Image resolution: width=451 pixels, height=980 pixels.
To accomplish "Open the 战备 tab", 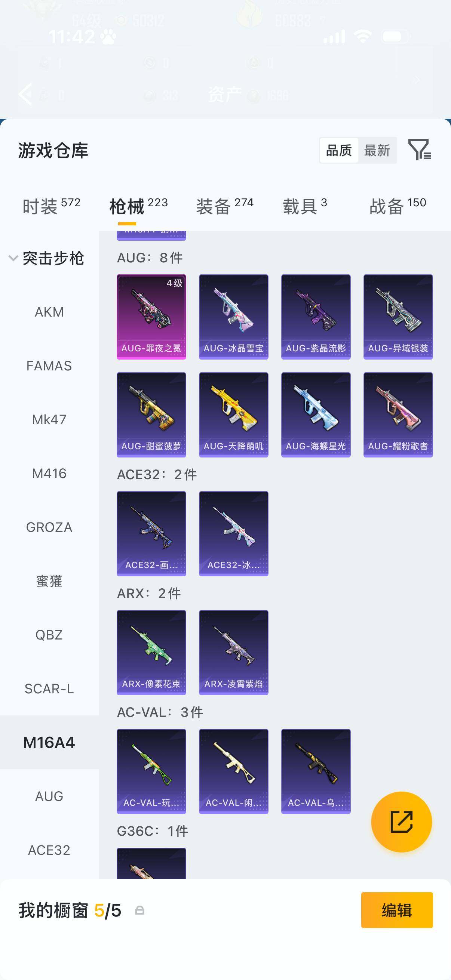I will (x=398, y=206).
